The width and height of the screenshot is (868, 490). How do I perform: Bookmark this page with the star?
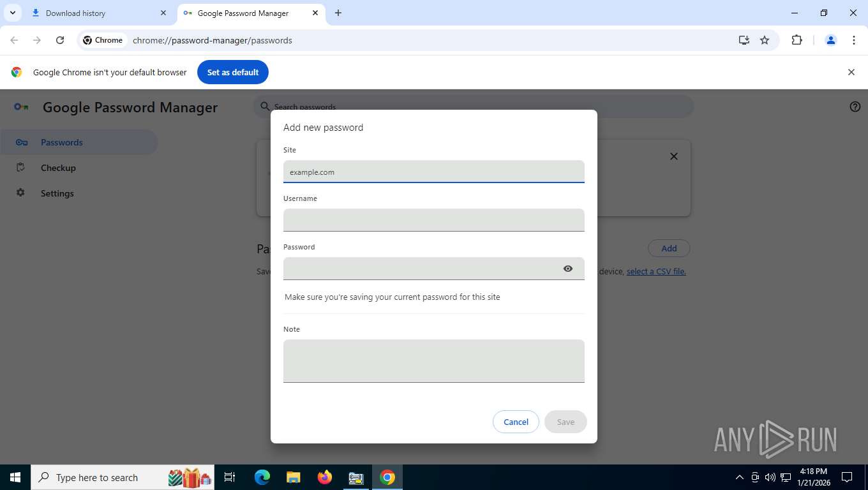765,40
